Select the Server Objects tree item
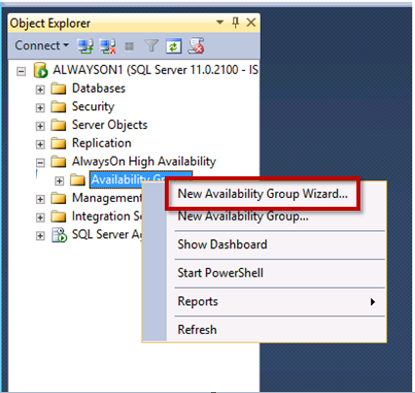The height and width of the screenshot is (393, 415). click(x=110, y=125)
